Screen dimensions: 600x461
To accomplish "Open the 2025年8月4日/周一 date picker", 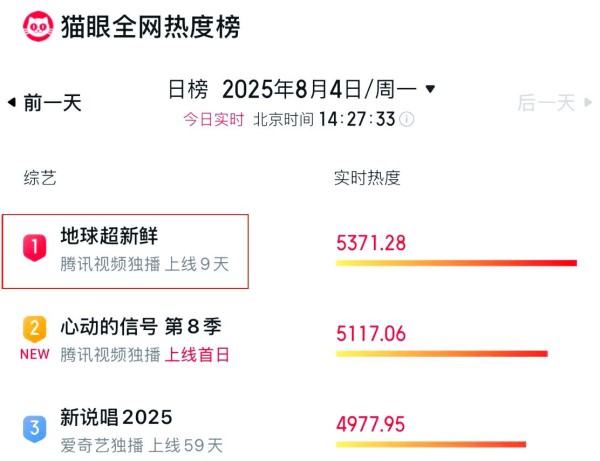I will click(x=319, y=90).
